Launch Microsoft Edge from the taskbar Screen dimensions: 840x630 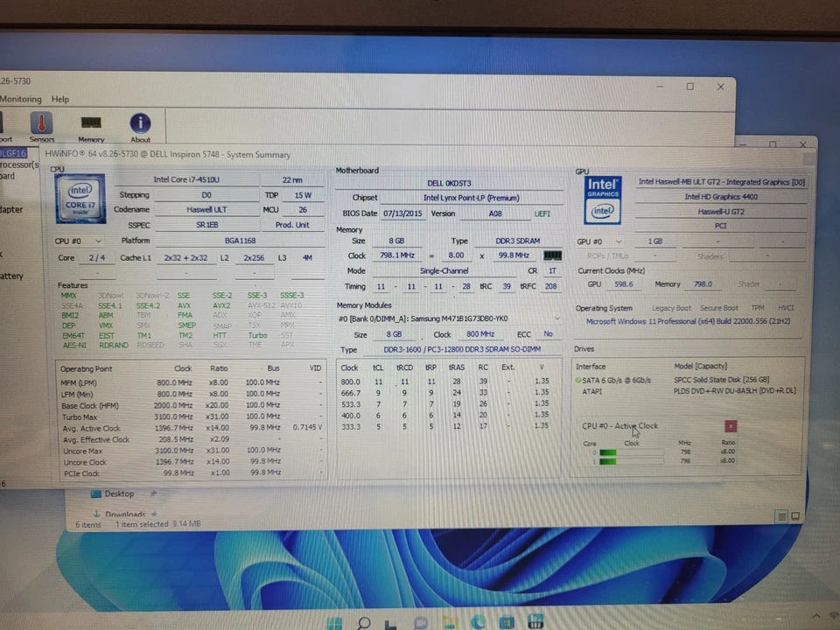click(478, 622)
